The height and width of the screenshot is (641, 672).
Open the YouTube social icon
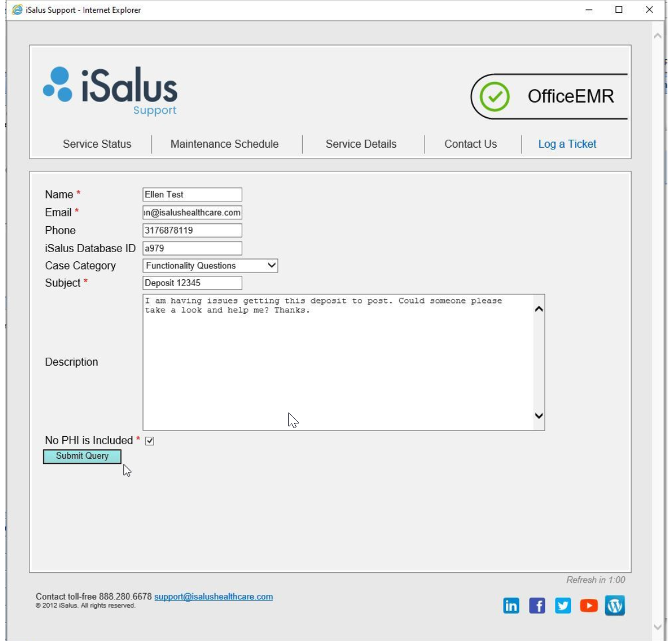pos(589,606)
